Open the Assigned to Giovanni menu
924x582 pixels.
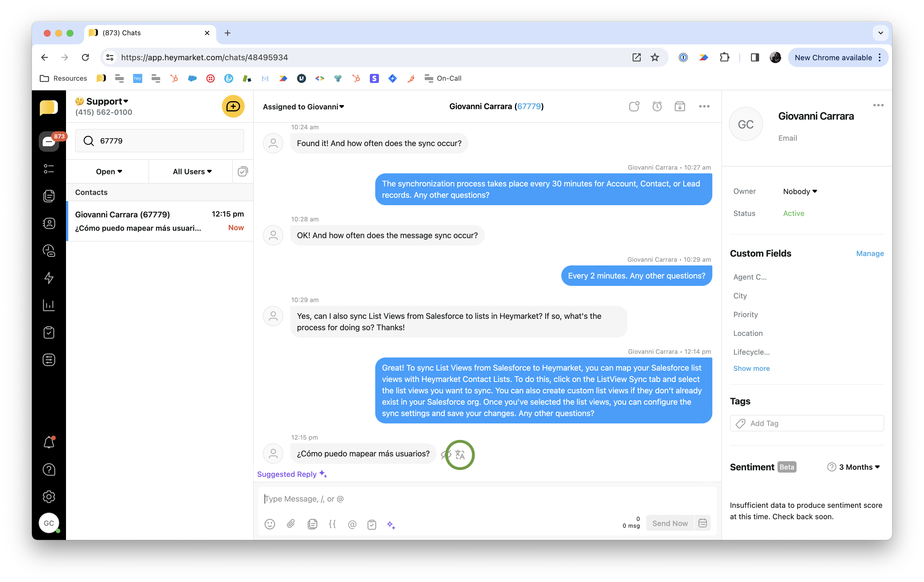(x=303, y=107)
